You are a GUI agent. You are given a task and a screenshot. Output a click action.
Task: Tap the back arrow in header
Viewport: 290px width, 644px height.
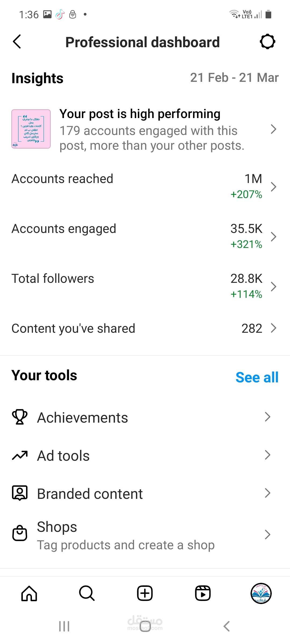[17, 42]
